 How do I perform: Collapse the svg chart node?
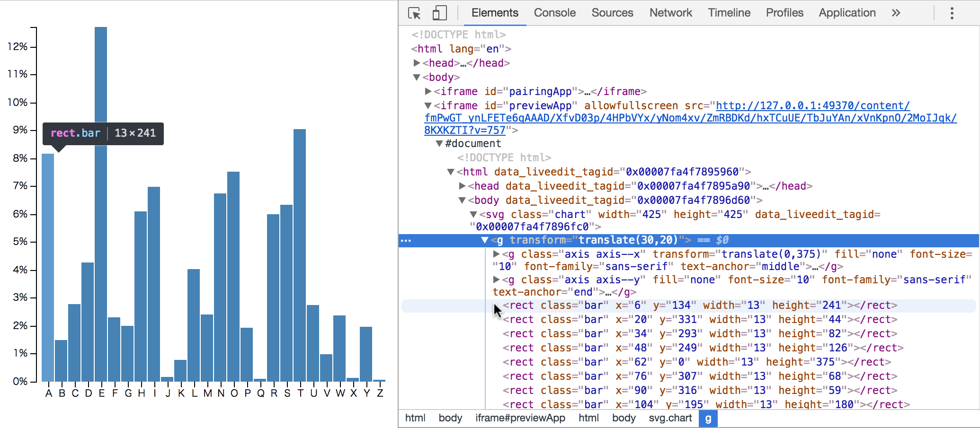pos(473,214)
